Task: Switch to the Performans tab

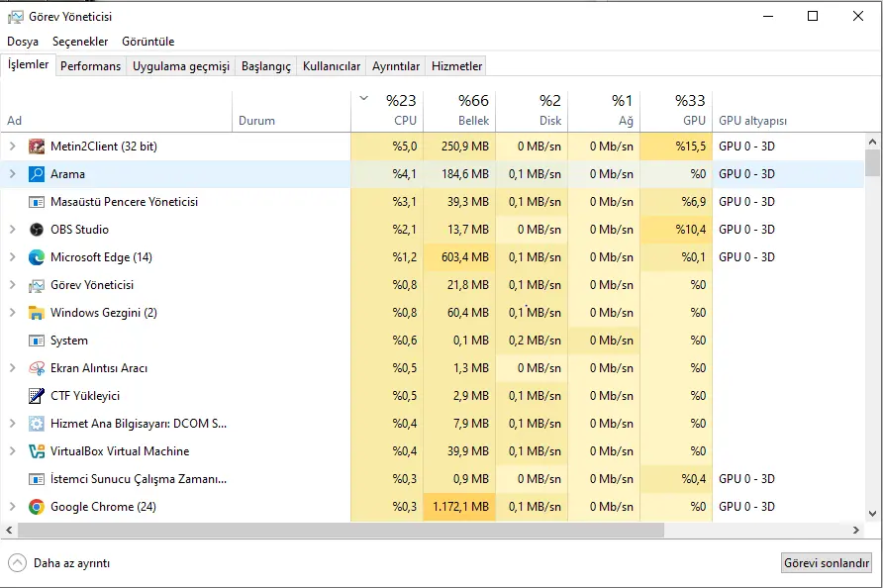Action: coord(91,66)
